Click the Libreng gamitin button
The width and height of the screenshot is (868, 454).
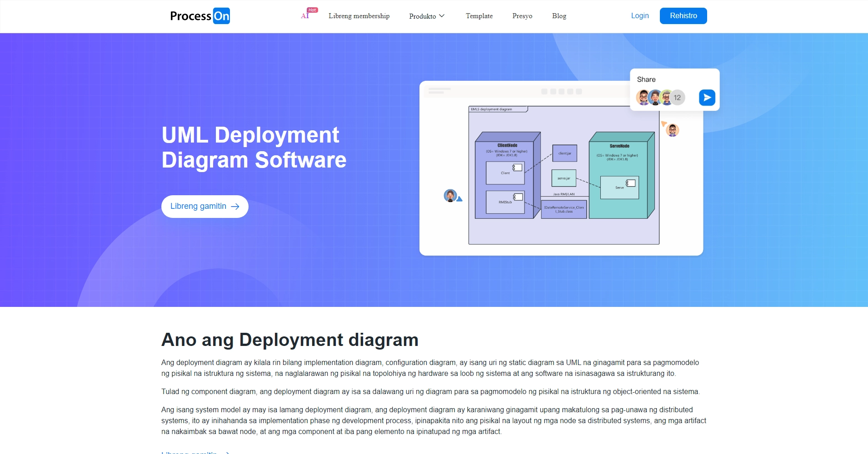[x=205, y=207]
